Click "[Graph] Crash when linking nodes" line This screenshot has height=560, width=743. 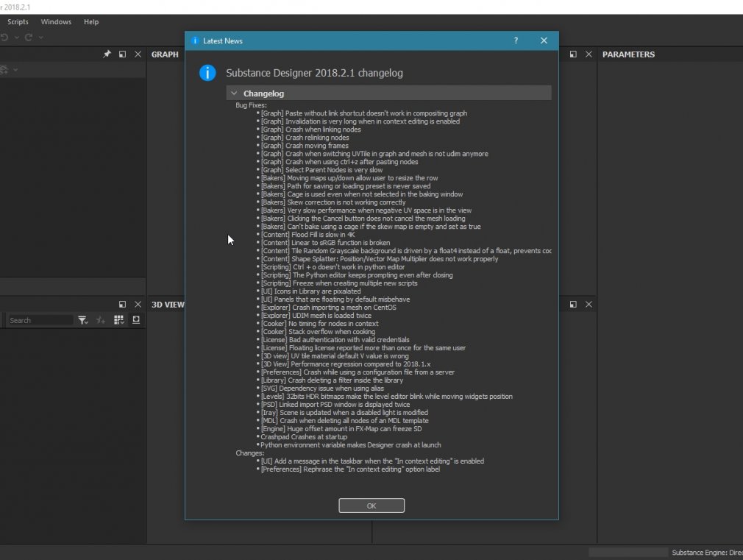[311, 130]
